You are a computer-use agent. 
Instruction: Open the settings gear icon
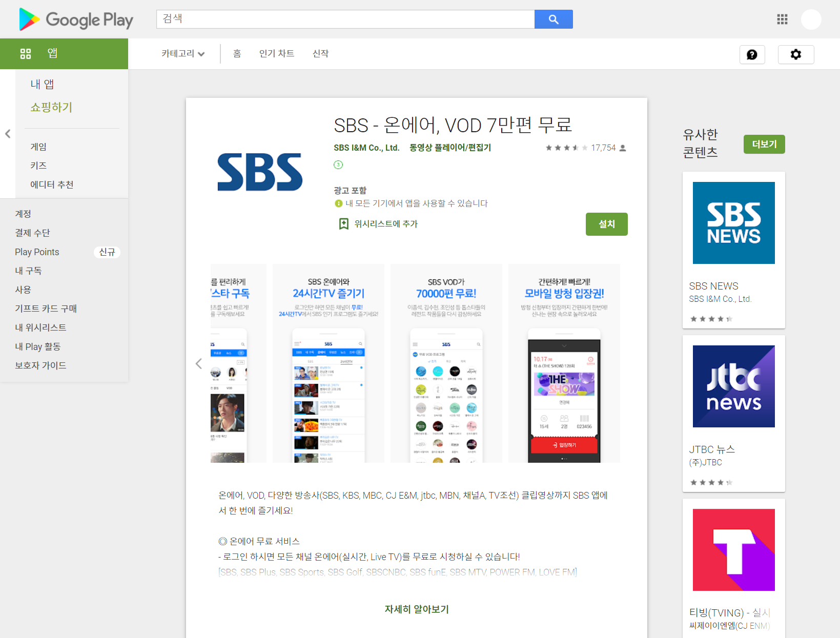point(796,54)
